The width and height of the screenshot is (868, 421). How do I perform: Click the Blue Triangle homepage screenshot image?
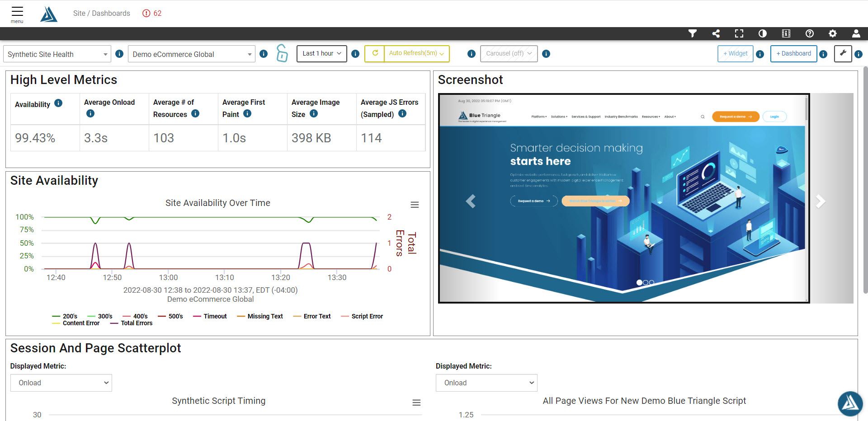click(624, 198)
